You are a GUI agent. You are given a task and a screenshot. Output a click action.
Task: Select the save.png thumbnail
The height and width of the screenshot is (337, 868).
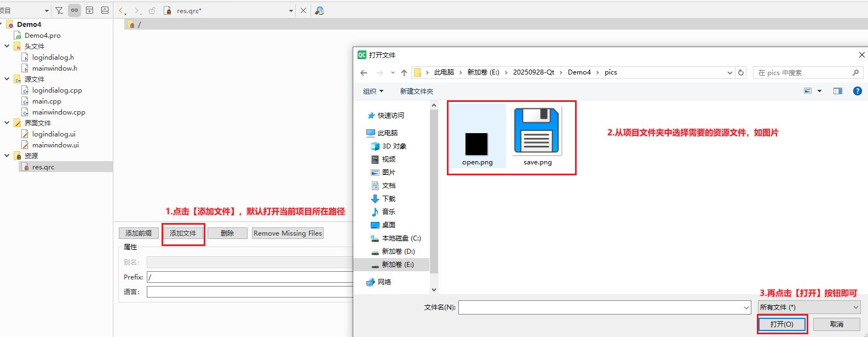pos(537,136)
